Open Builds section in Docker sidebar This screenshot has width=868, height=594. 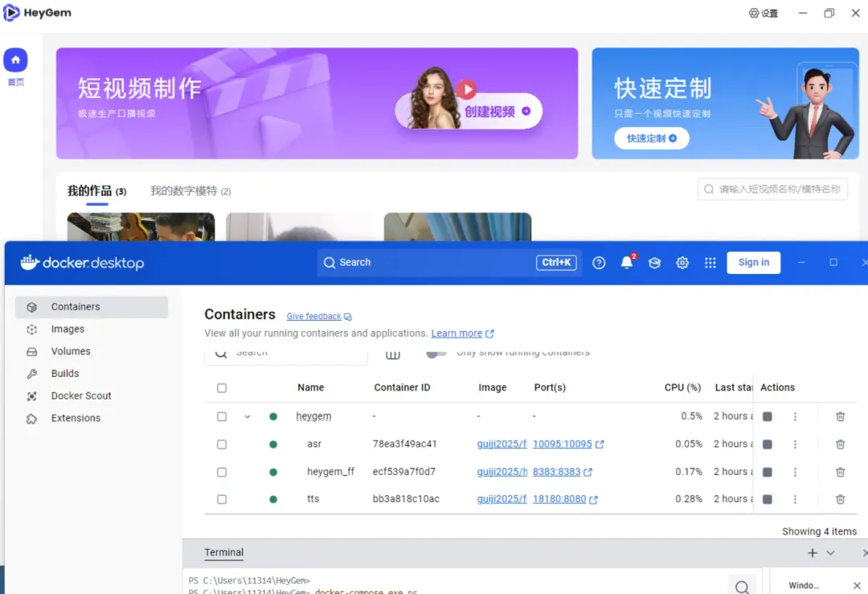[x=92, y=374]
